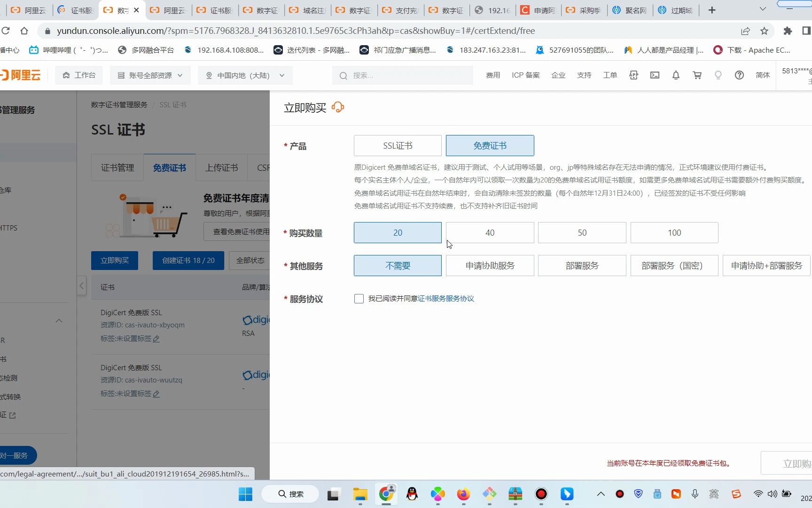This screenshot has height=508, width=812.
Task: Choose purchase quantity 40
Action: (x=490, y=233)
